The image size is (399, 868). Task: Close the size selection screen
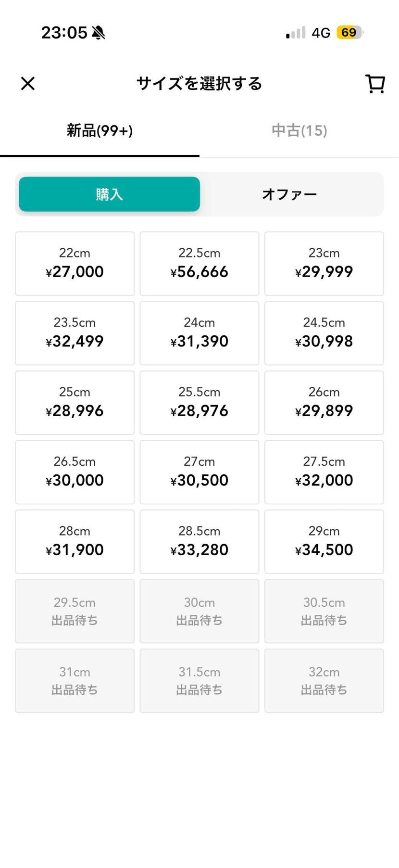[28, 83]
